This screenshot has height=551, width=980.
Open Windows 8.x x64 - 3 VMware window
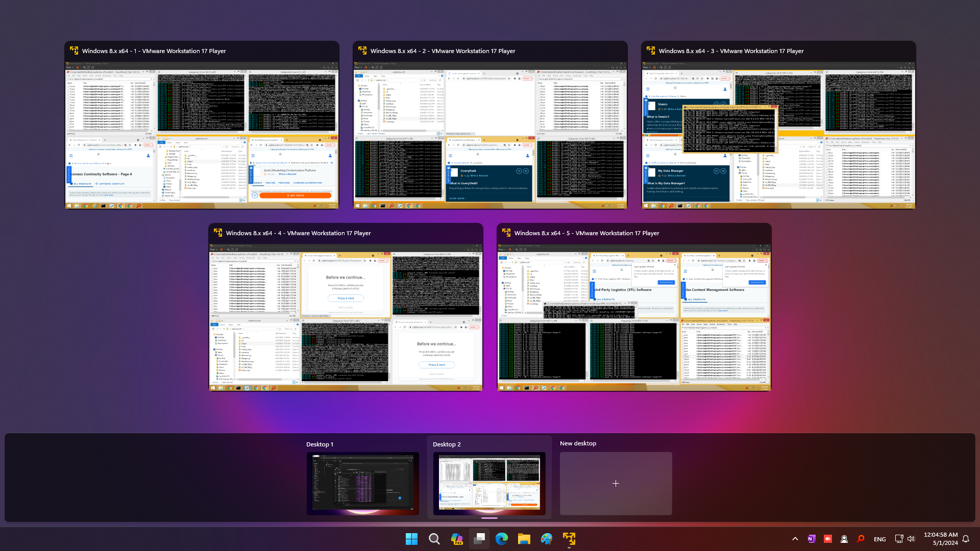point(778,135)
